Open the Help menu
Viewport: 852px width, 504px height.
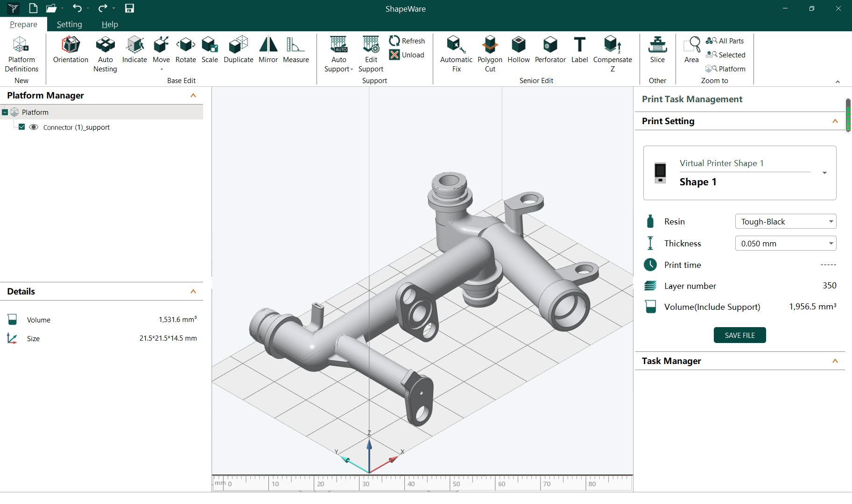pos(110,24)
